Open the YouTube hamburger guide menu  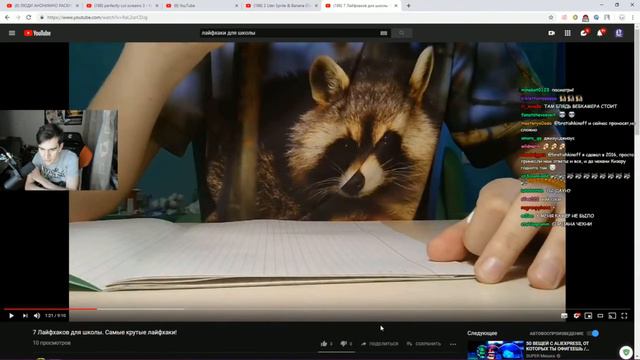[x=12, y=33]
